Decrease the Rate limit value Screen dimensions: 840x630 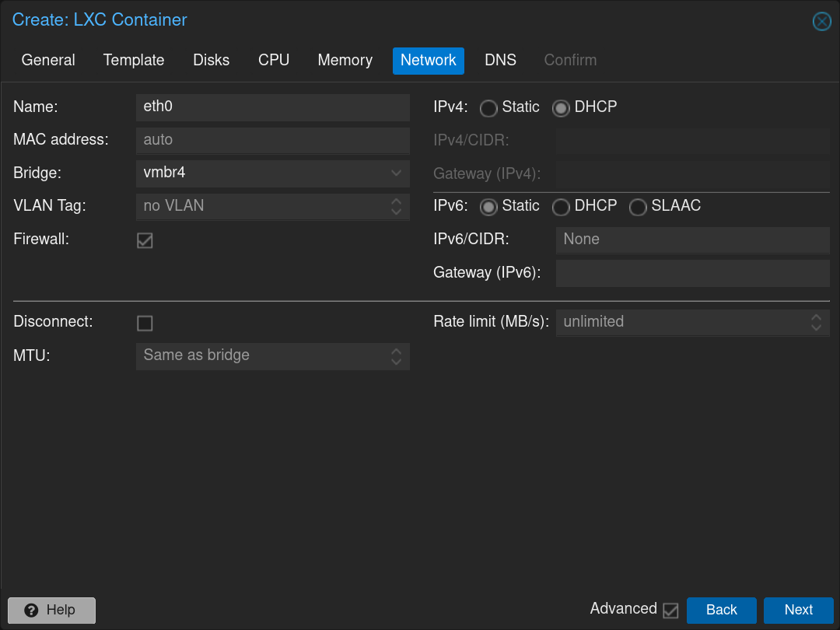[816, 327]
